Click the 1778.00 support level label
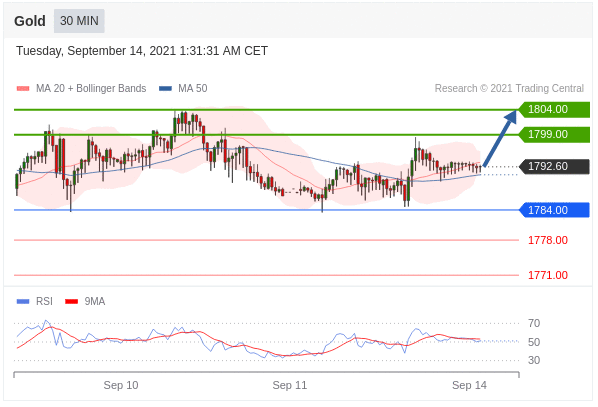The width and height of the screenshot is (598, 407). pos(548,240)
